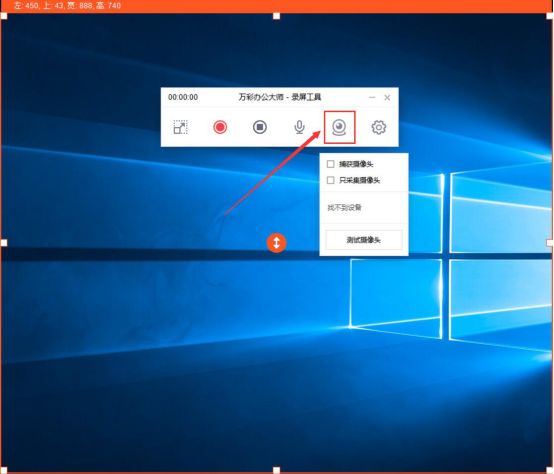
Task: Click the top-center resize handle of the region
Action: point(277,16)
